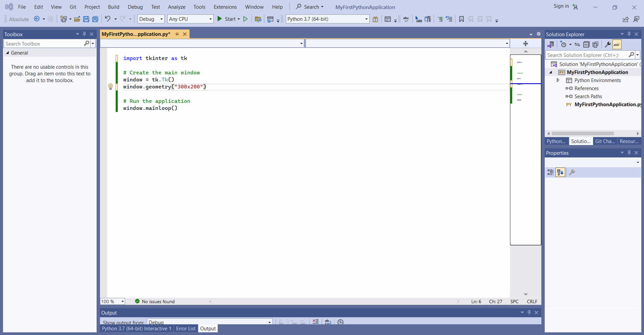
Task: Click the bookmark icon in the toolbar
Action: (x=462, y=19)
